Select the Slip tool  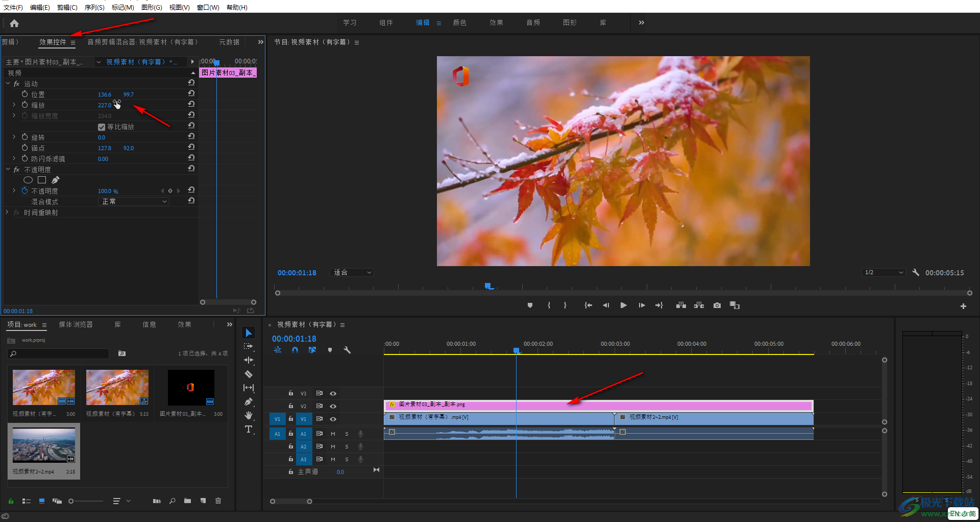[249, 388]
